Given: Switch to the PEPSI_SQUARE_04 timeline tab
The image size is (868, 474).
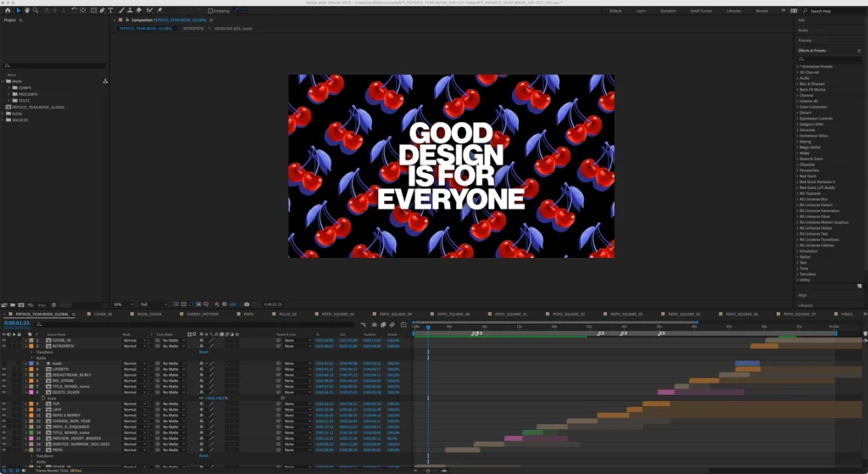Looking at the screenshot, I should pos(337,314).
